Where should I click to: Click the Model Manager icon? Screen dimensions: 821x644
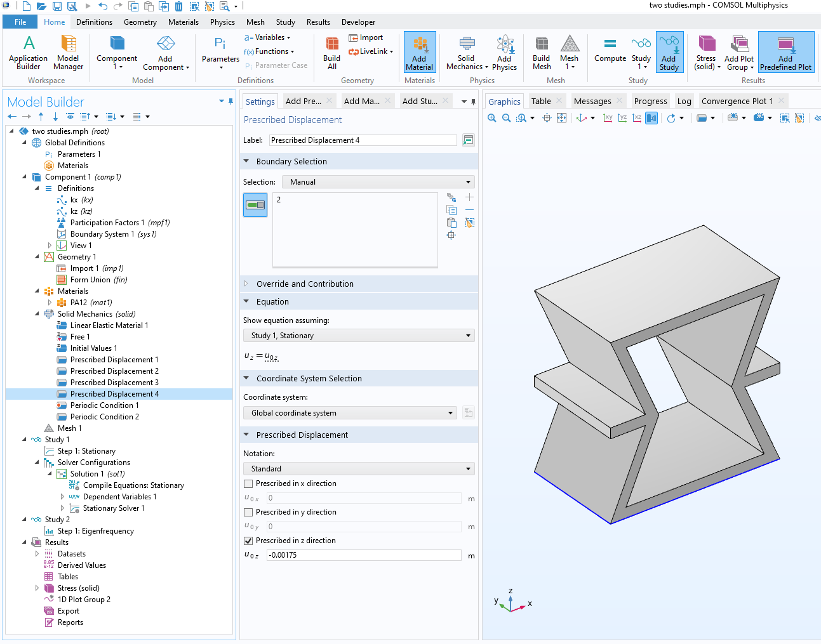point(68,52)
